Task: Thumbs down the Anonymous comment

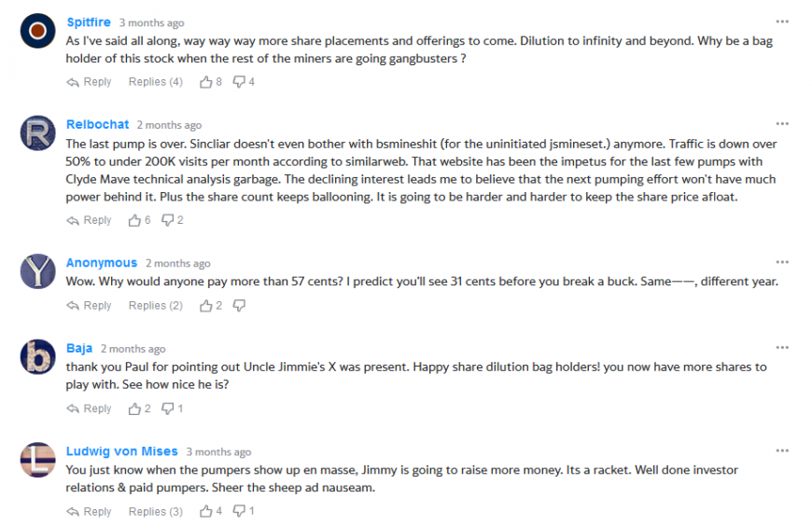Action: [239, 305]
